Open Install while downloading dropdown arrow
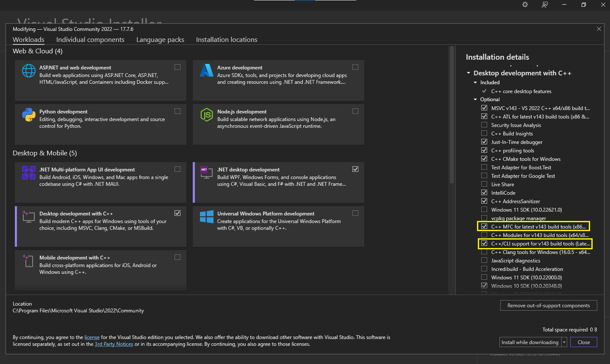This screenshot has width=610, height=364. pyautogui.click(x=564, y=342)
